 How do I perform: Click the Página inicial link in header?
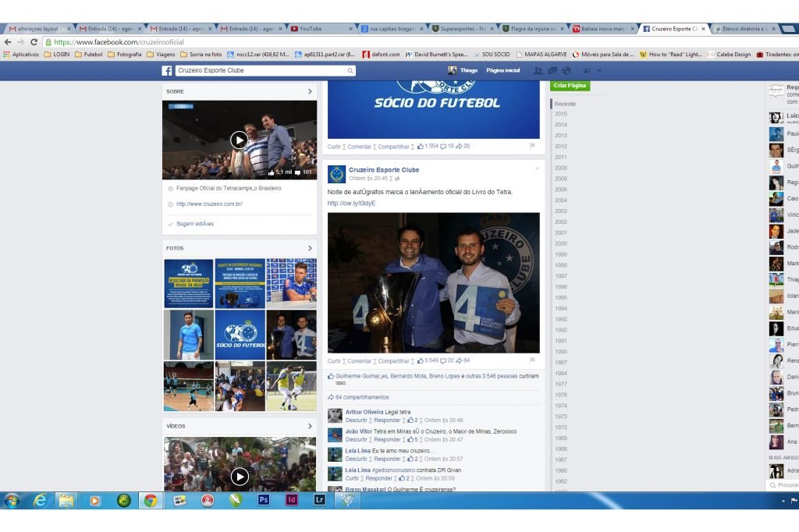pos(502,70)
